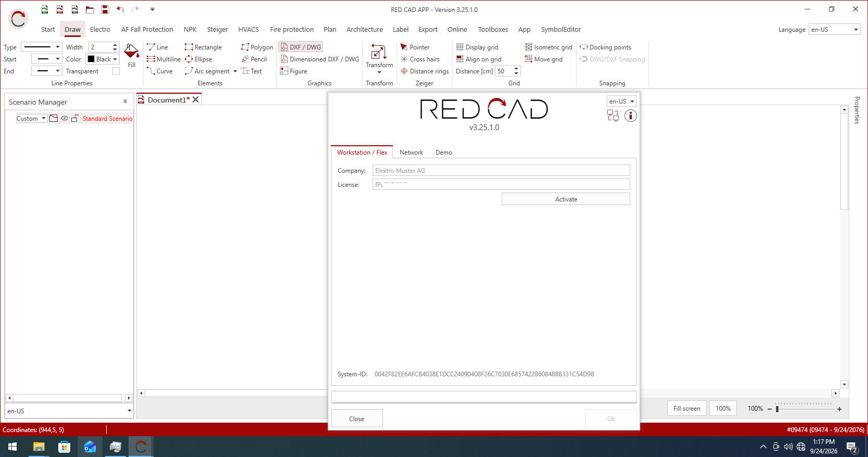Select the Curve tool
Screen dimensions: 868x457
pos(159,71)
